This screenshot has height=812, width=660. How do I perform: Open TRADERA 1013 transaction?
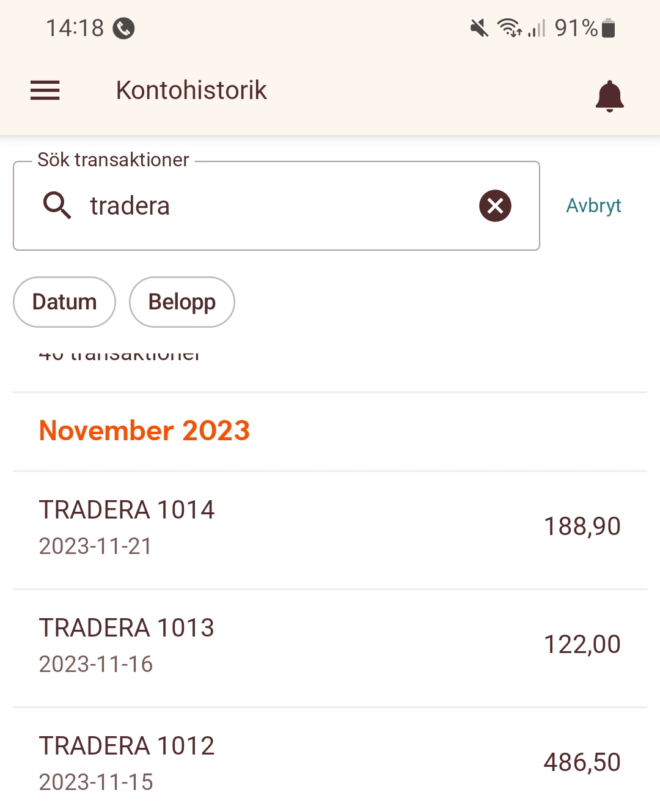pyautogui.click(x=127, y=644)
